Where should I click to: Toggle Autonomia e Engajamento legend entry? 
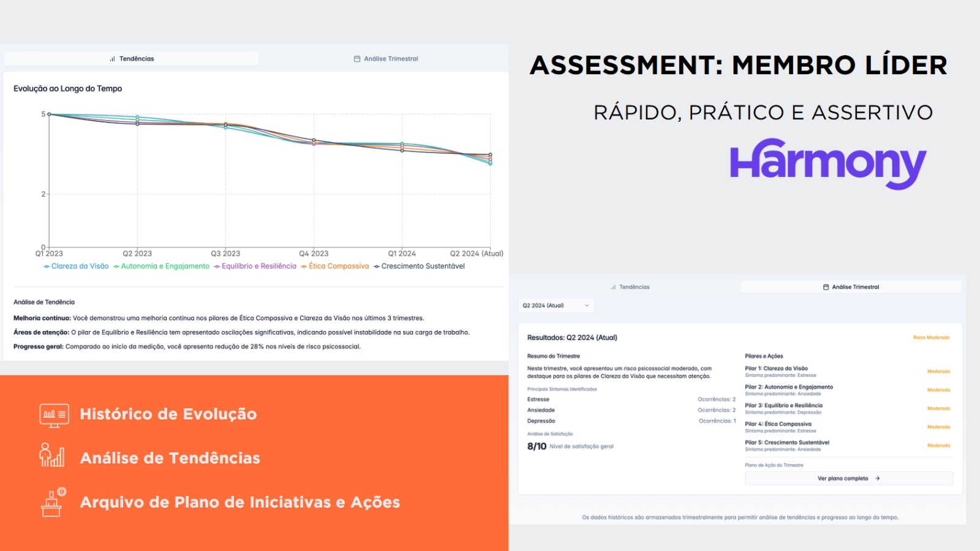point(161,266)
